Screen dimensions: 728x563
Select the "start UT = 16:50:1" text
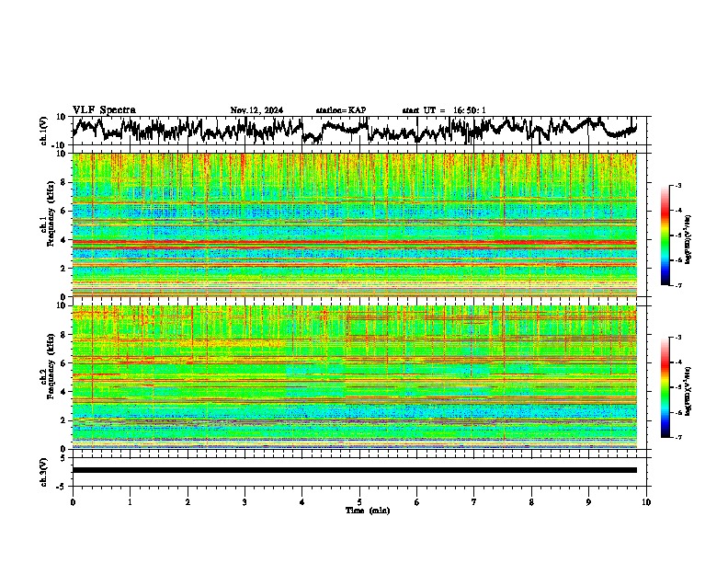(x=444, y=110)
